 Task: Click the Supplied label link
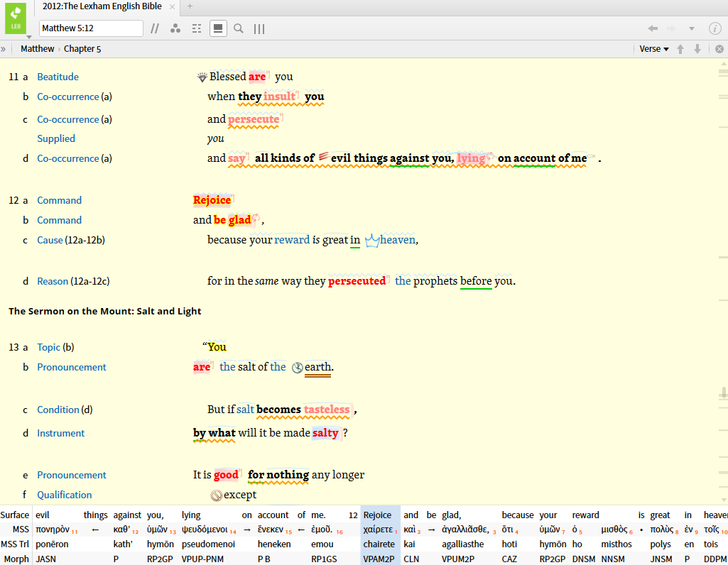[55, 138]
